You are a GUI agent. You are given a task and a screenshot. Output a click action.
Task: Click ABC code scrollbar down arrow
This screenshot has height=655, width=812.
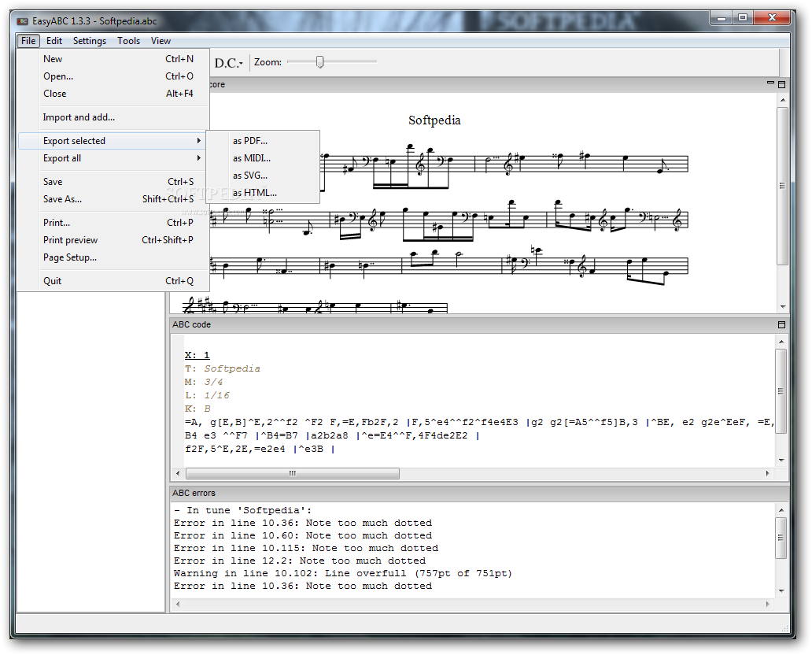tap(781, 461)
